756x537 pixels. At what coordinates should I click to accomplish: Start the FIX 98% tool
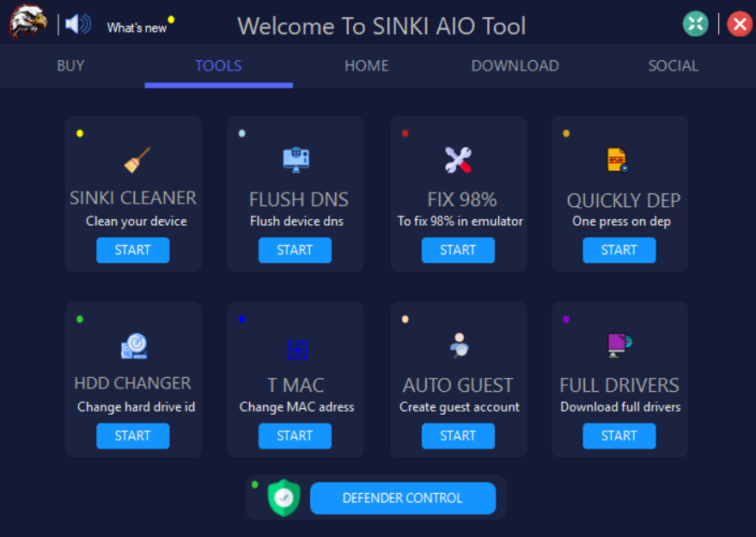[458, 250]
